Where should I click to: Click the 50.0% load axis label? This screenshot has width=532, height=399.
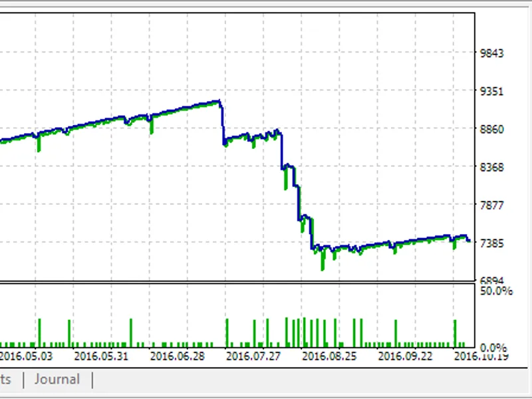click(496, 291)
